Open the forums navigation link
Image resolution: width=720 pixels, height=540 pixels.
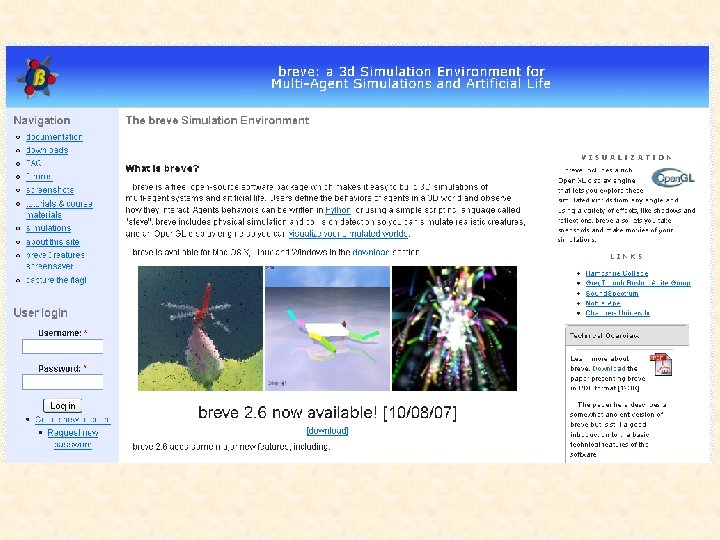tap(39, 176)
